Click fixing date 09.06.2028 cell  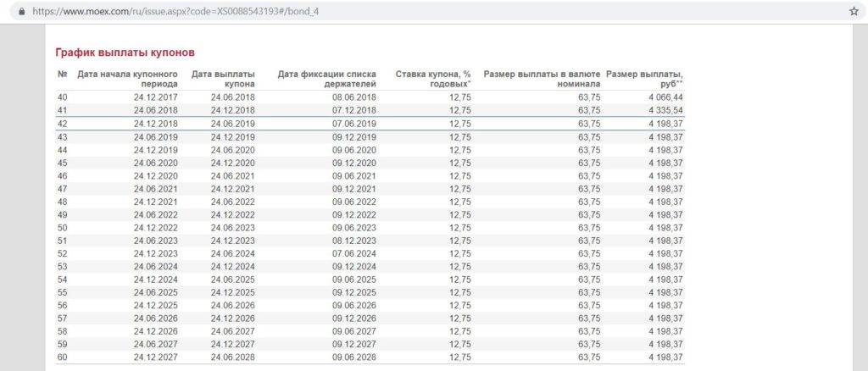356,357
